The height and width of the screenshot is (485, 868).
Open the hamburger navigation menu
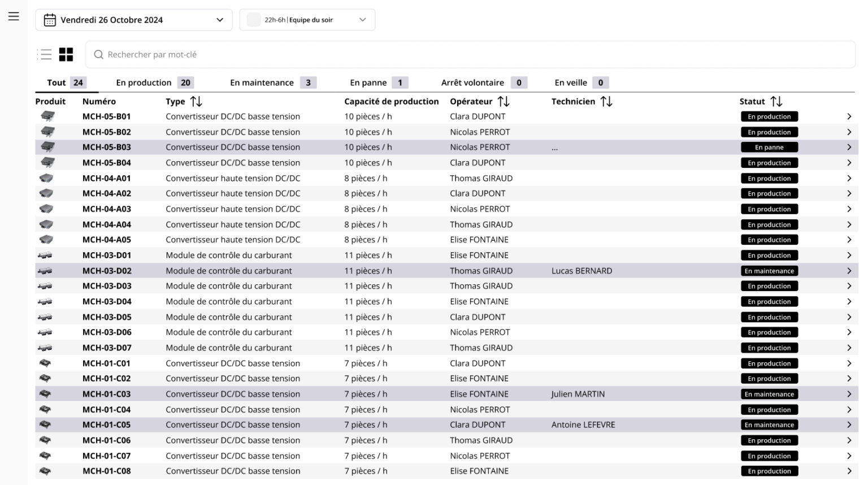click(14, 16)
